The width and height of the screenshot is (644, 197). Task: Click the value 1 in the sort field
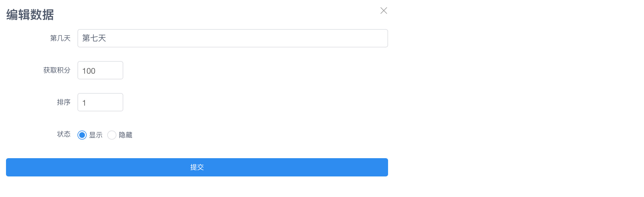click(x=84, y=103)
